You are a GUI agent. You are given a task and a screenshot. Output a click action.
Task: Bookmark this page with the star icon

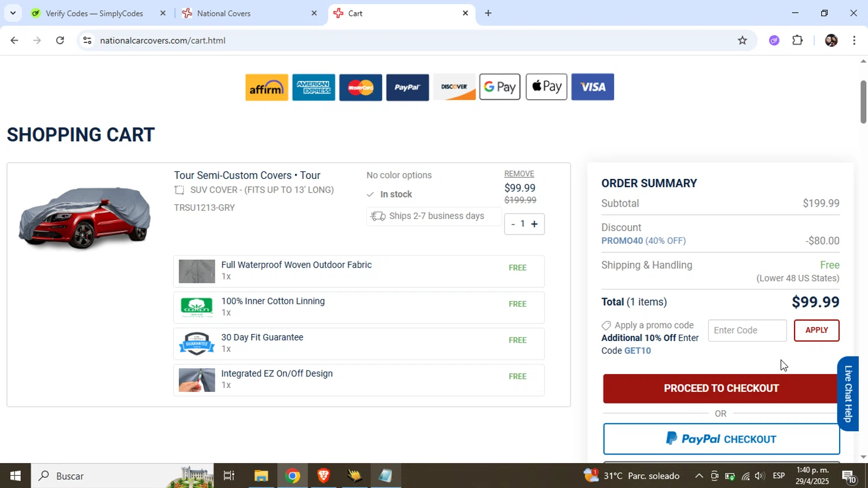742,41
